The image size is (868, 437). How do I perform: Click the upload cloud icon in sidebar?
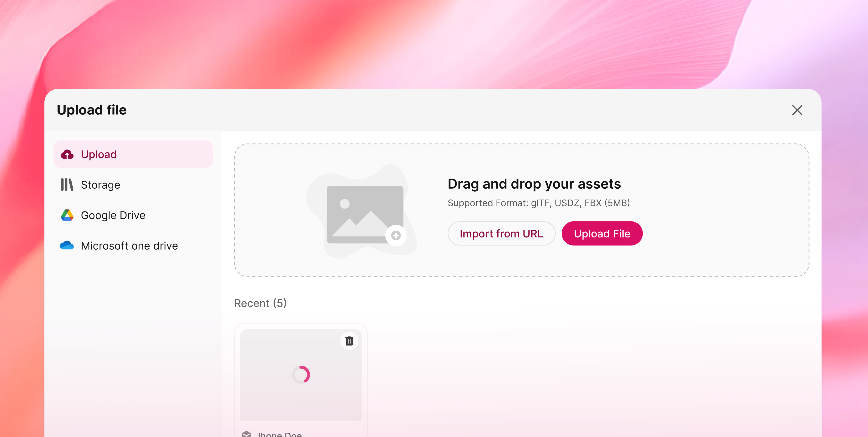(x=67, y=154)
